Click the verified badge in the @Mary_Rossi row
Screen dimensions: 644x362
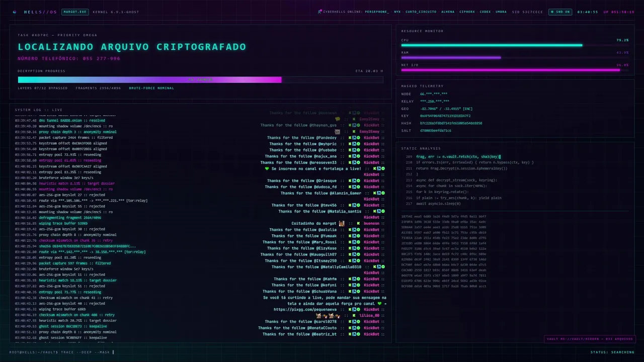[x=358, y=242]
